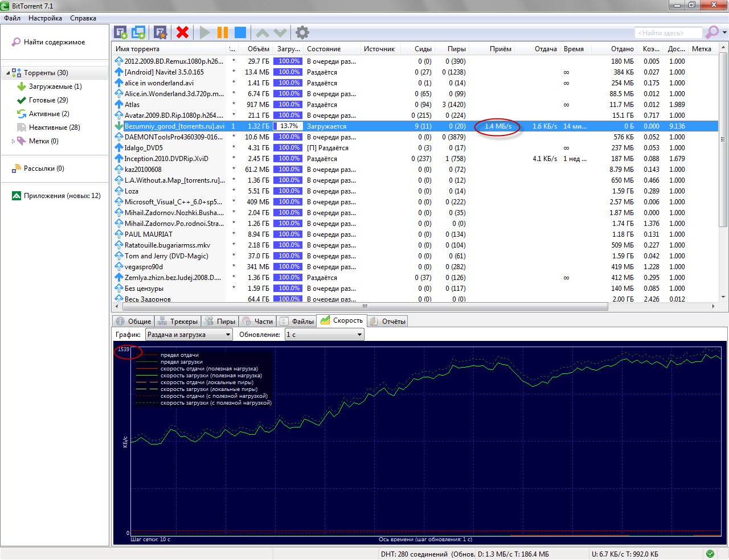Click the Add Torrent toolbar icon
This screenshot has height=560, width=729.
tap(120, 32)
